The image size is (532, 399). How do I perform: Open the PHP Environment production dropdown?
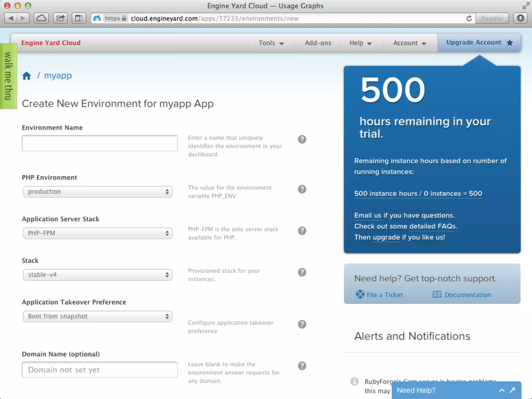pyautogui.click(x=97, y=192)
